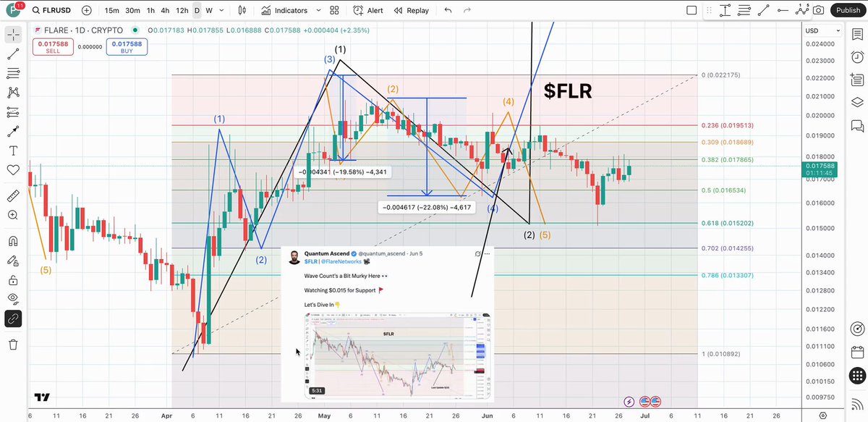868x422 pixels.
Task: Select the W weekly timeframe
Action: [x=209, y=11]
